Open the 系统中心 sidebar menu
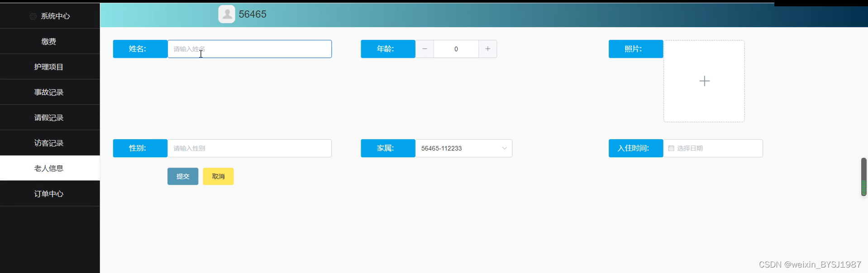Screen dimensions: 868x273 (x=50, y=16)
